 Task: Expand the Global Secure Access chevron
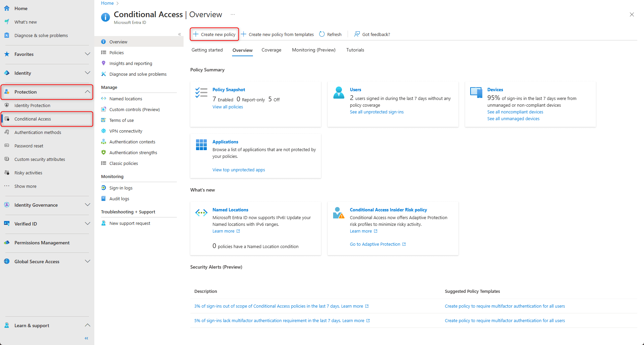pos(88,262)
